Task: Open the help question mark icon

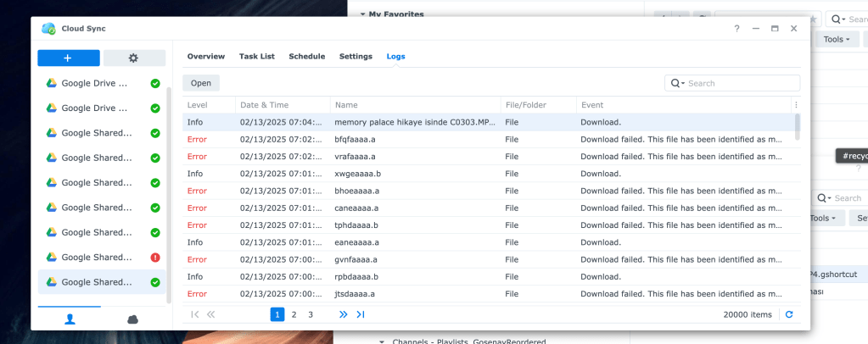Action: [x=736, y=29]
